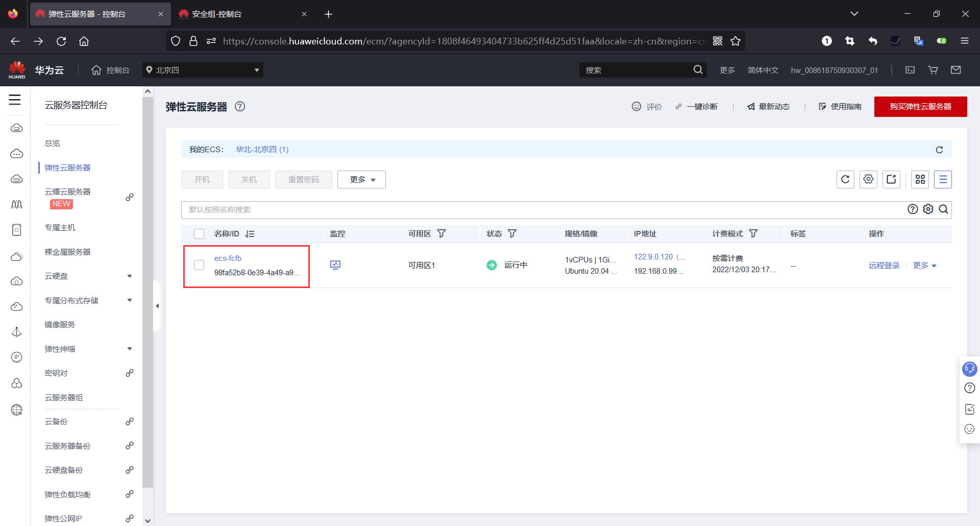The width and height of the screenshot is (980, 526).
Task: Click the smiley satisfaction icon on right
Action: (x=970, y=429)
